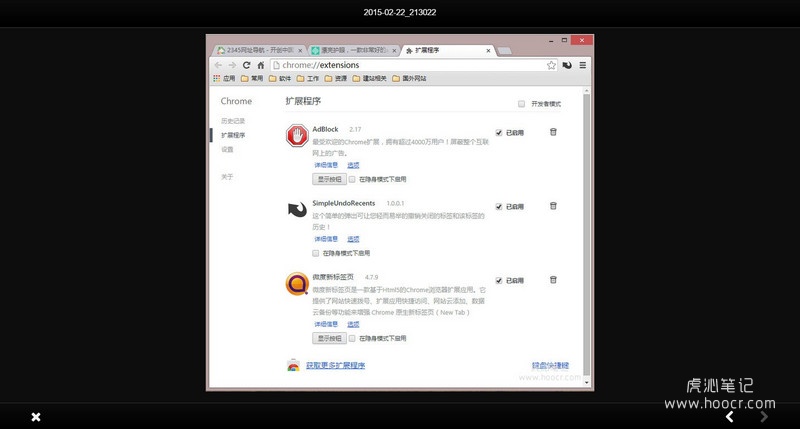This screenshot has height=429, width=800.
Task: Open 历史记录 in the Chrome sidebar
Action: click(x=233, y=121)
